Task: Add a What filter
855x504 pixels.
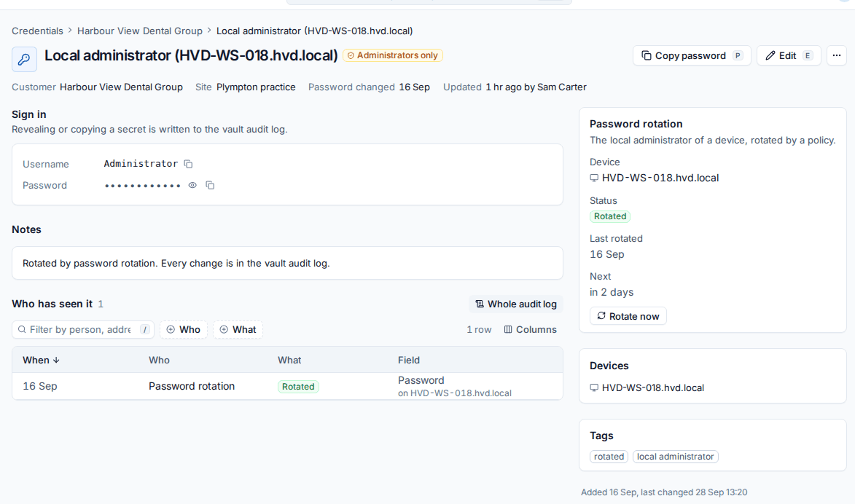Action: coord(238,330)
